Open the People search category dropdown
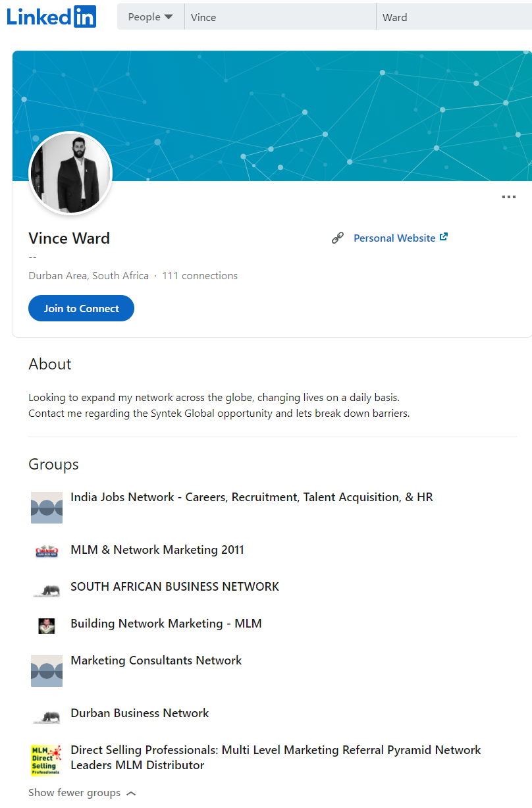 tap(150, 17)
